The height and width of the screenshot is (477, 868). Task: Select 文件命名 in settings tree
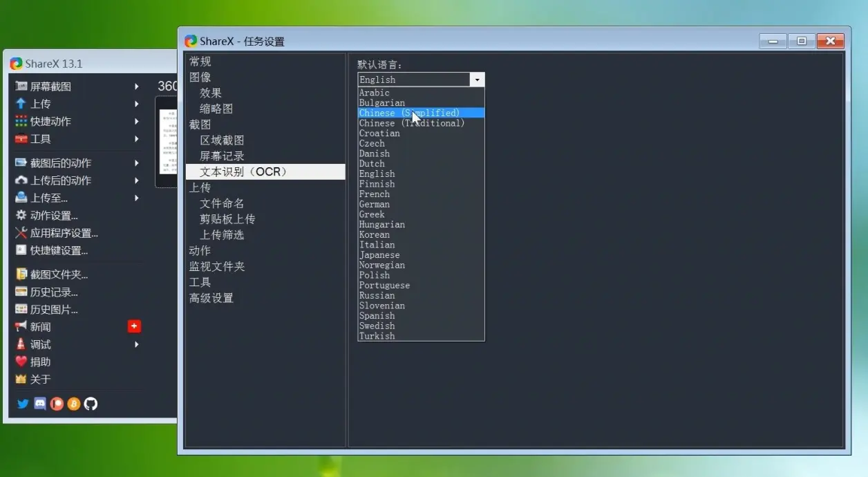tap(222, 203)
